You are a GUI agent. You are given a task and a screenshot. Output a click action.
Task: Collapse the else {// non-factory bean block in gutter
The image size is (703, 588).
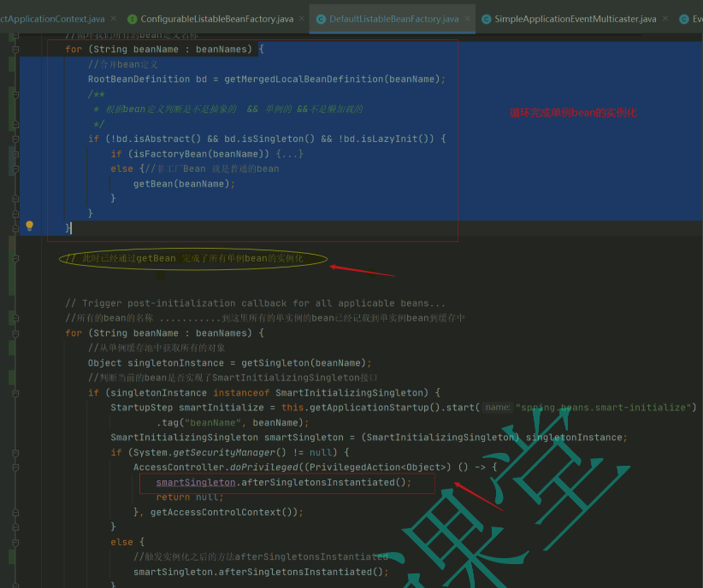coord(15,169)
